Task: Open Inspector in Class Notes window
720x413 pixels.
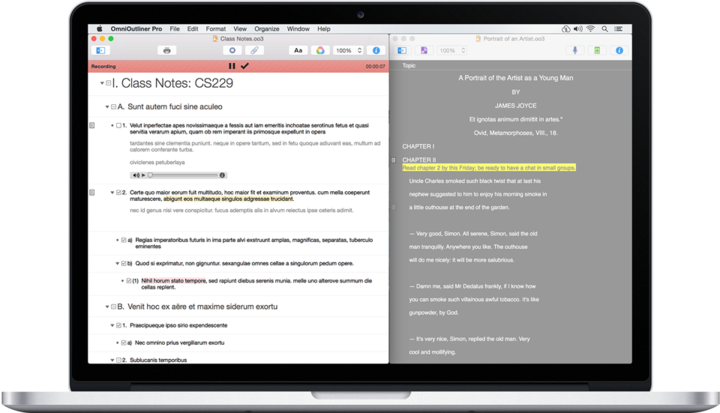Action: click(376, 51)
